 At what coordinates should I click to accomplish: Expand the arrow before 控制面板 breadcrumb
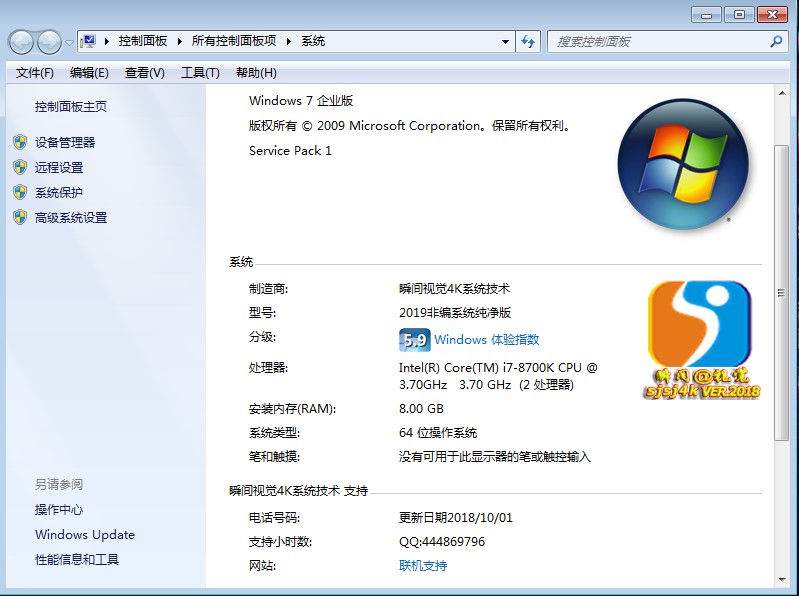pos(106,41)
